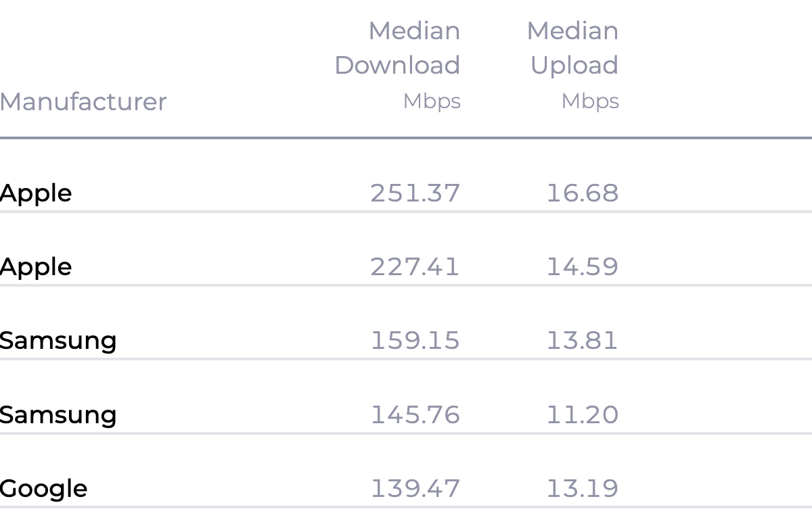Click the Median Download column header
Viewport: 812px width, 526px height.
click(397, 48)
